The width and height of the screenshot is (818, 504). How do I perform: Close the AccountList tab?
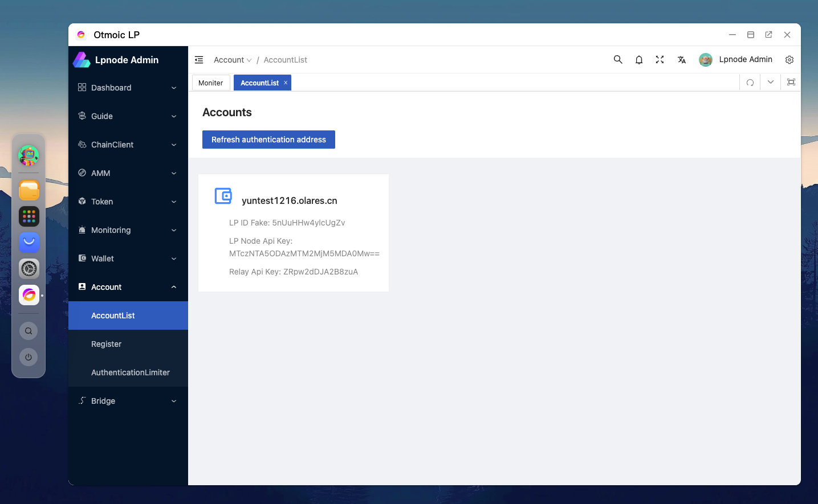click(286, 83)
